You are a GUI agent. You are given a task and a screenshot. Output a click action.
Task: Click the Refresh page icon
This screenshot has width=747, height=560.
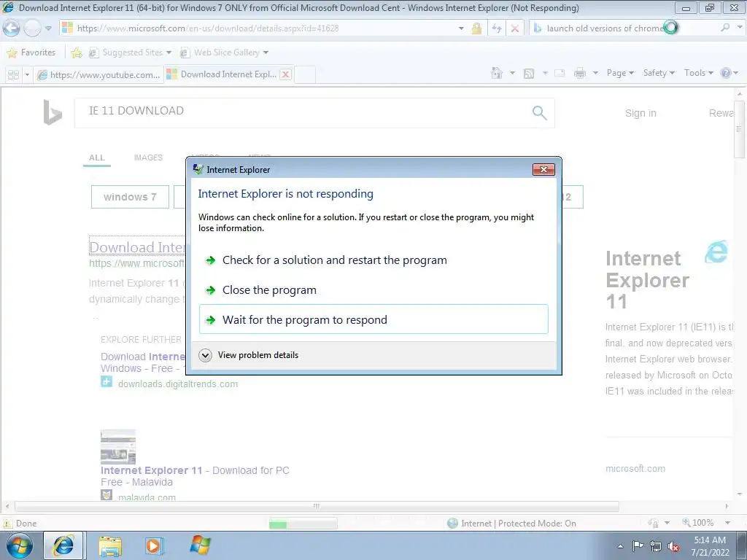497,28
